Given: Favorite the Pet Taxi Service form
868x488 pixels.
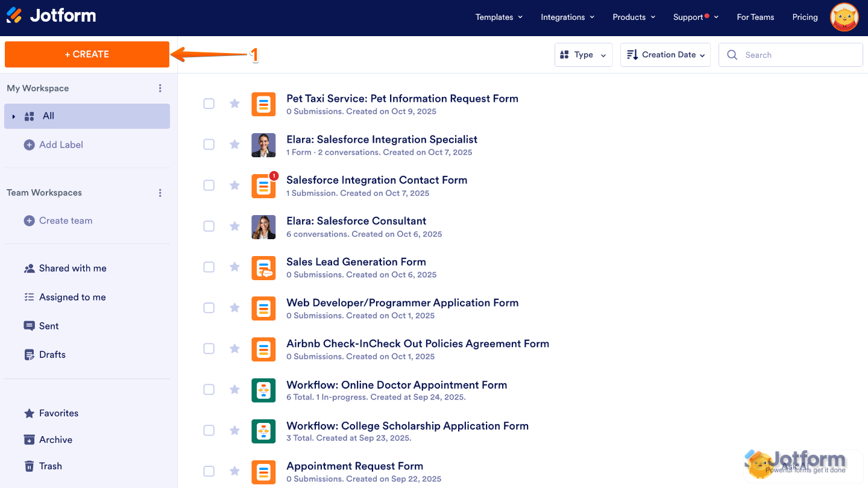Looking at the screenshot, I should [x=234, y=104].
